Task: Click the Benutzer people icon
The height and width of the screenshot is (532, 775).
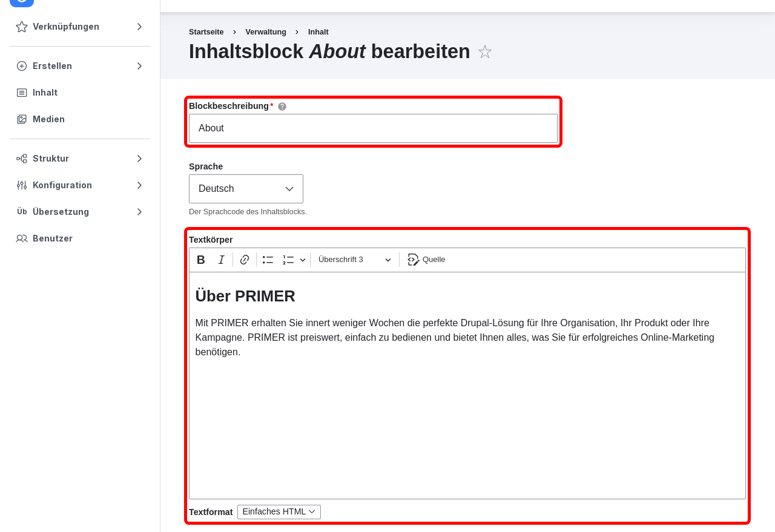Action: tap(22, 238)
